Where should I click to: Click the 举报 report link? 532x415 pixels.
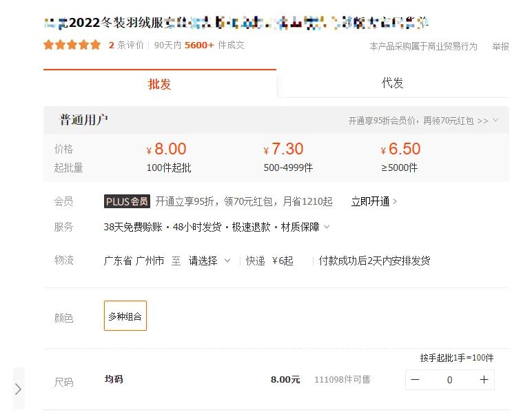click(x=500, y=46)
